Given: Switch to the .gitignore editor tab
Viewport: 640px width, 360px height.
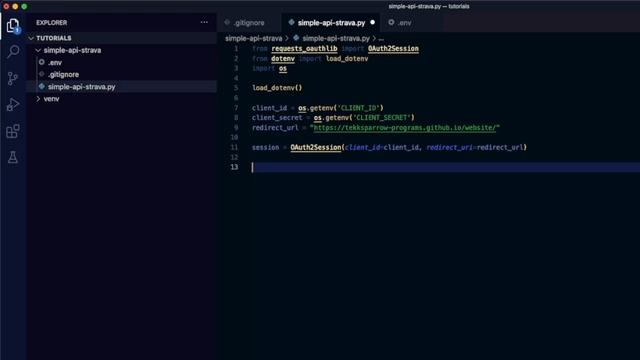Looking at the screenshot, I should (x=249, y=23).
